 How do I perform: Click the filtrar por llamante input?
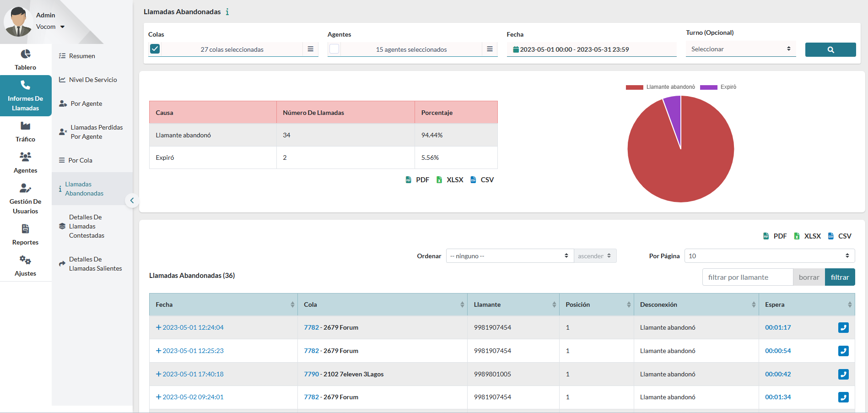tap(748, 277)
